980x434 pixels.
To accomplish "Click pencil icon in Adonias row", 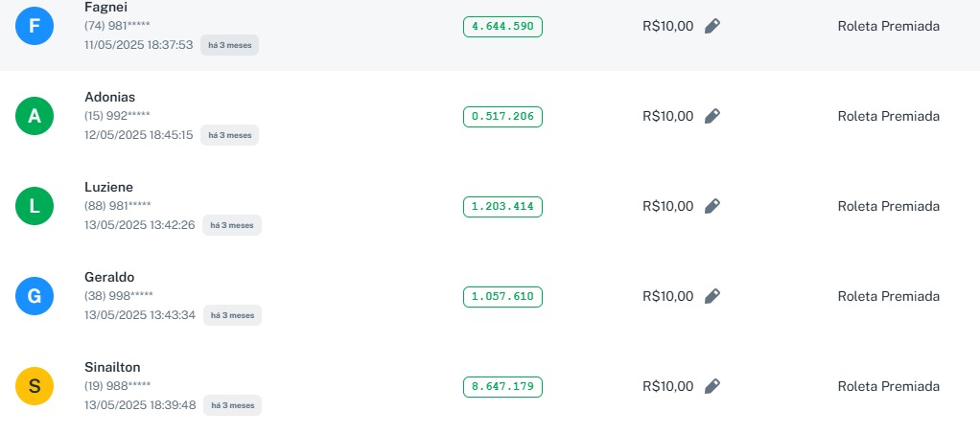I will point(712,116).
